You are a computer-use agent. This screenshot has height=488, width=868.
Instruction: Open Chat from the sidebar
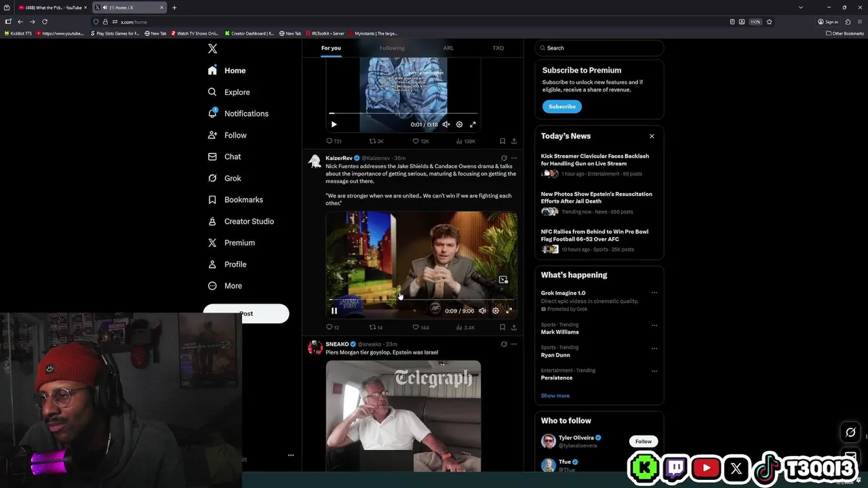[x=224, y=157]
